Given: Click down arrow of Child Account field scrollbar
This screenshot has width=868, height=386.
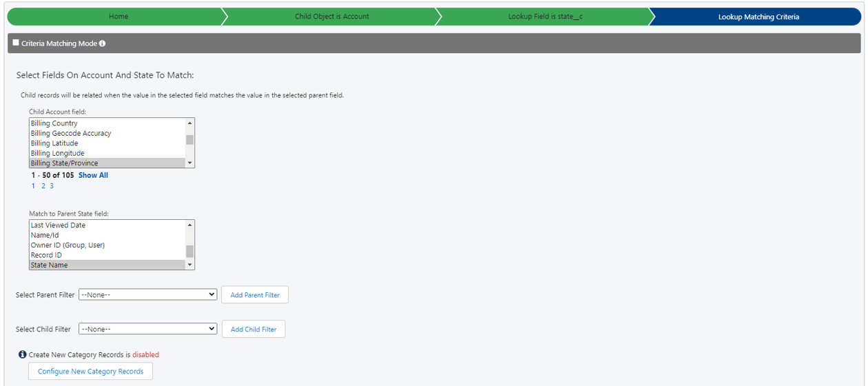Looking at the screenshot, I should coord(190,163).
